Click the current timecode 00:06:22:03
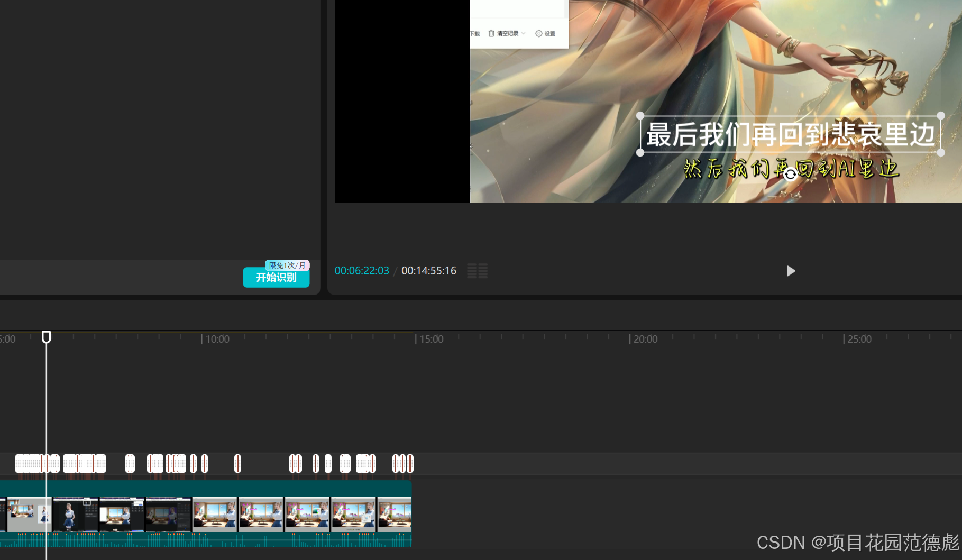 pos(362,271)
